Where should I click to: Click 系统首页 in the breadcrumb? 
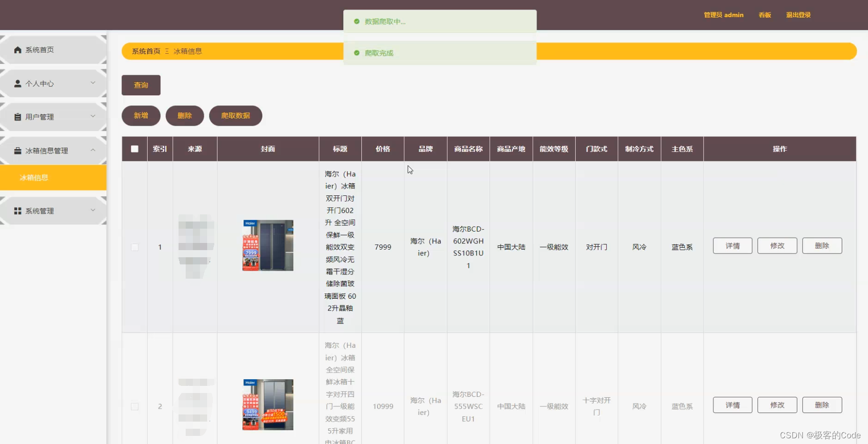146,51
